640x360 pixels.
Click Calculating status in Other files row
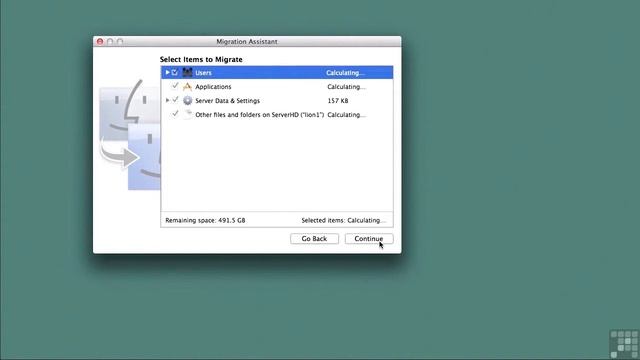346,115
